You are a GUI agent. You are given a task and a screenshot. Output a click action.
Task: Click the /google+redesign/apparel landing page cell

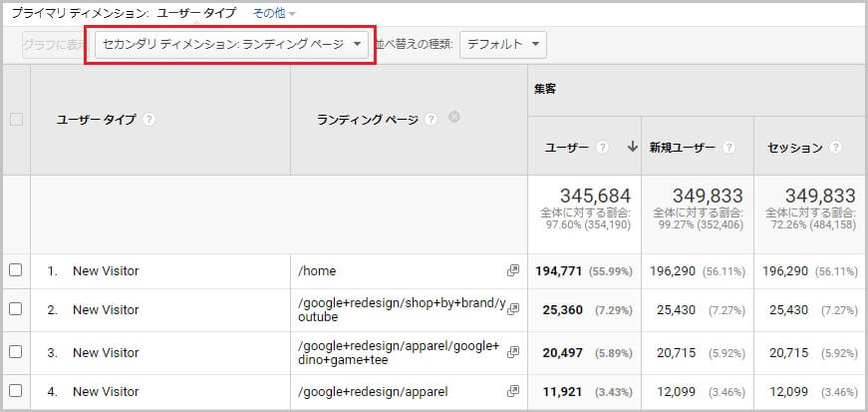pyautogui.click(x=373, y=392)
